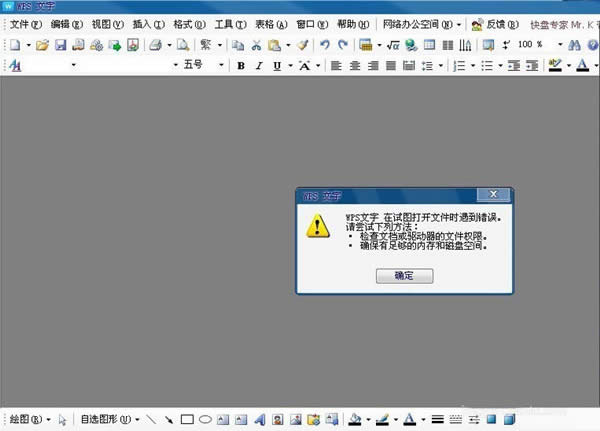This screenshot has height=431, width=600.
Task: Click the Save icon in toolbar
Action: tap(60, 45)
